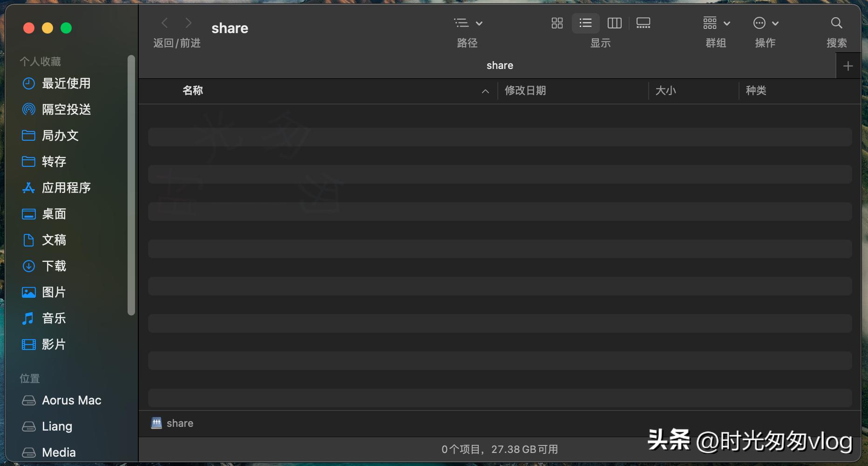This screenshot has height=466, width=868.
Task: Sort files by kind (种类) column
Action: pyautogui.click(x=756, y=90)
